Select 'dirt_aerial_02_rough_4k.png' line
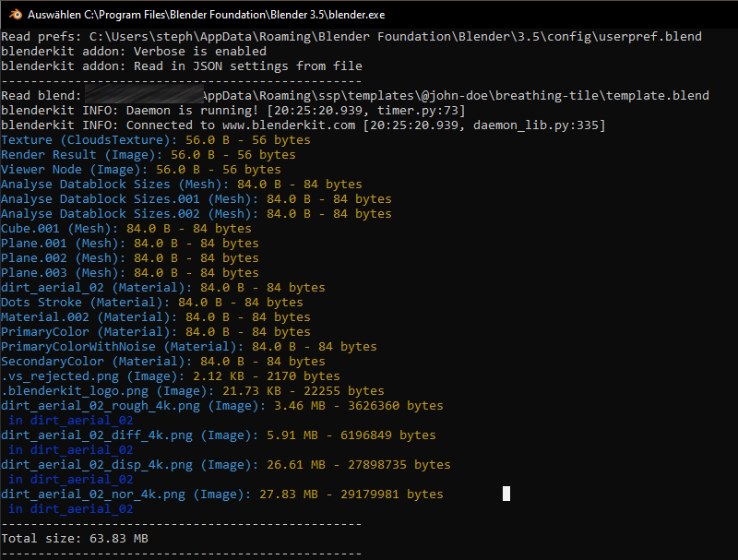738x560 pixels. pyautogui.click(x=222, y=406)
